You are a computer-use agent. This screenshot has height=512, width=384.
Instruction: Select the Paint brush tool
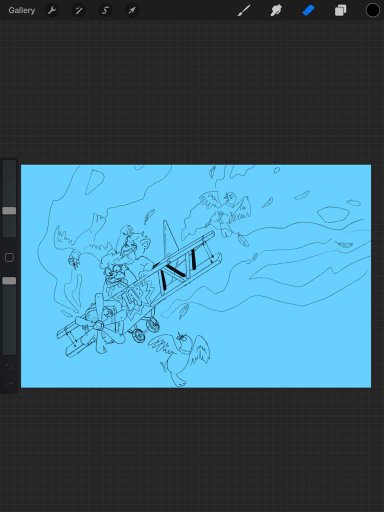tap(244, 10)
